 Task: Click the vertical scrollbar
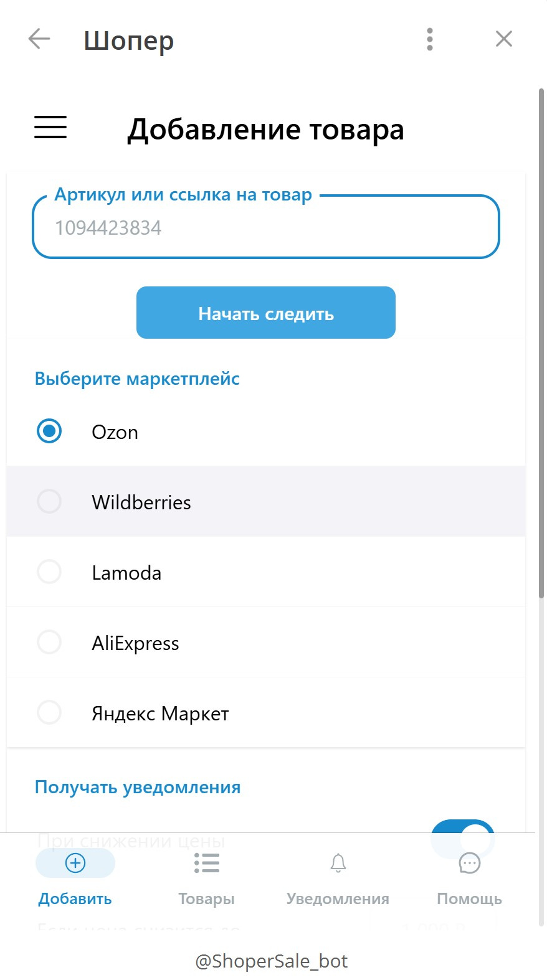coord(541,342)
